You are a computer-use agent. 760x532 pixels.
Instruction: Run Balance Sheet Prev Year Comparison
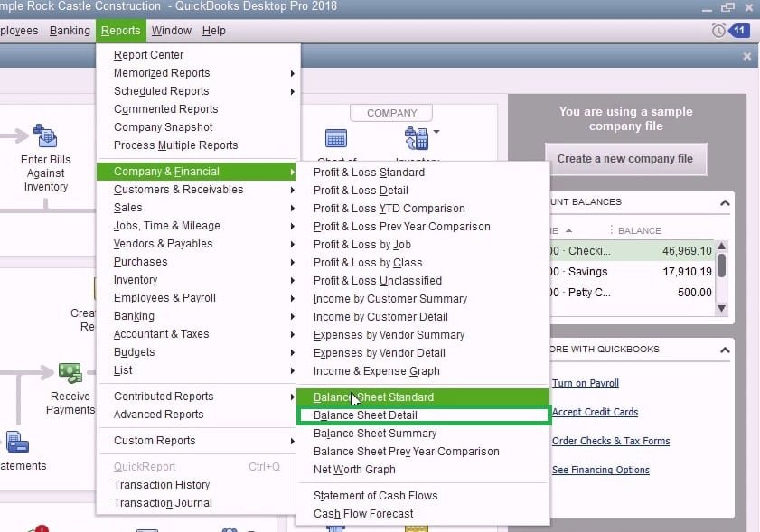423,452
